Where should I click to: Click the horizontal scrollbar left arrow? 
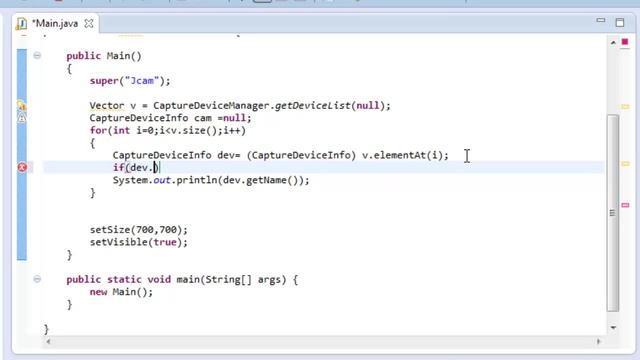tap(48, 342)
